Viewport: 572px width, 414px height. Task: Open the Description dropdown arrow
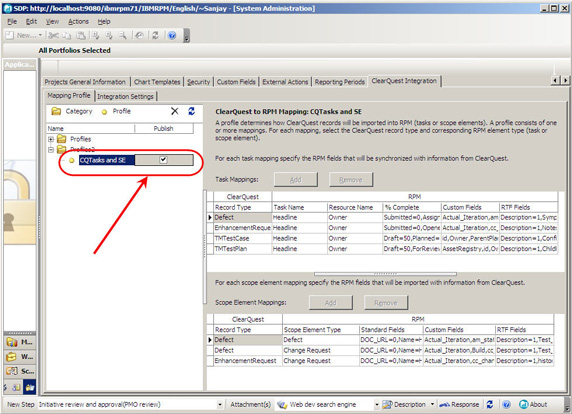click(432, 404)
